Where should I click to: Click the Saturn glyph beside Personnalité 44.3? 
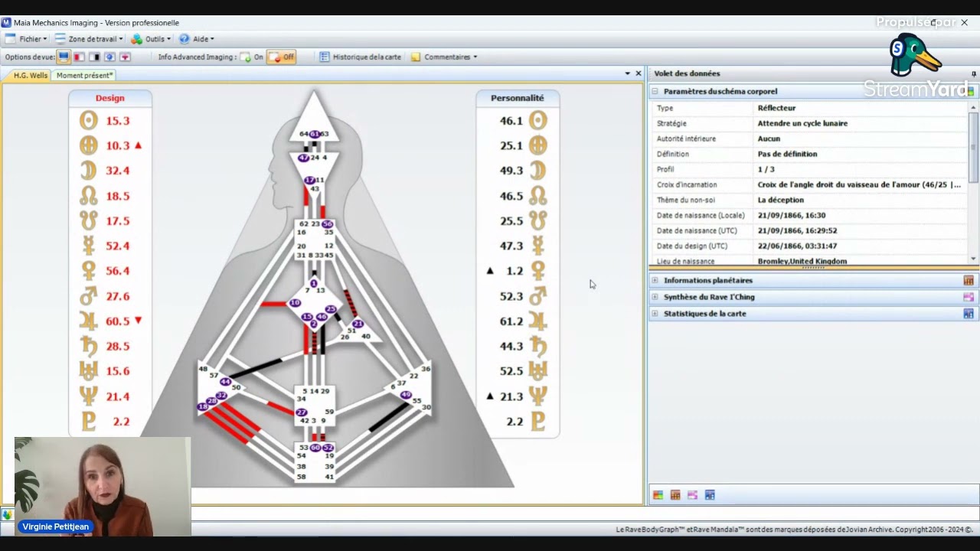click(538, 346)
